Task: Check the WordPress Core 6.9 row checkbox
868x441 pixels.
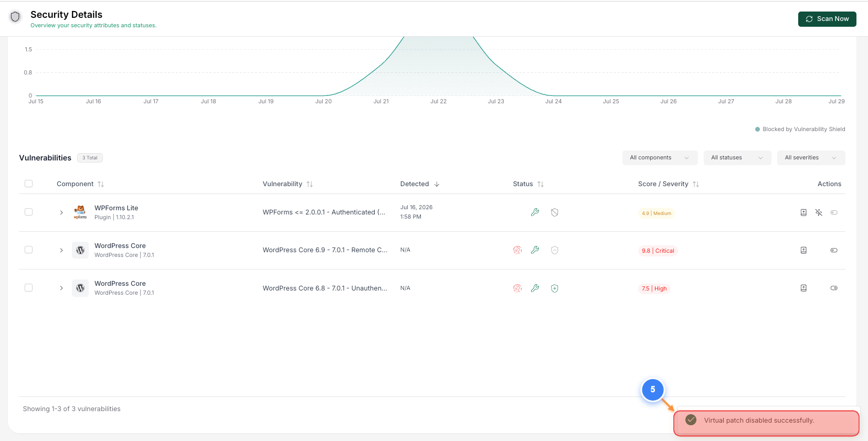Action: tap(29, 250)
